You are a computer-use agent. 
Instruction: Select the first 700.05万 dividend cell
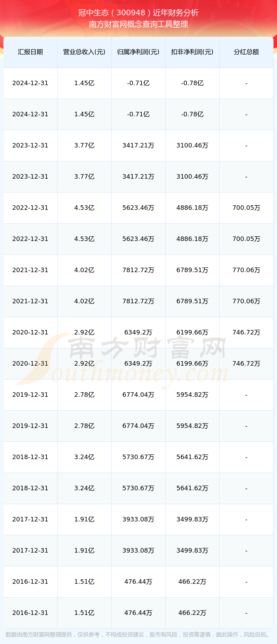pos(246,208)
